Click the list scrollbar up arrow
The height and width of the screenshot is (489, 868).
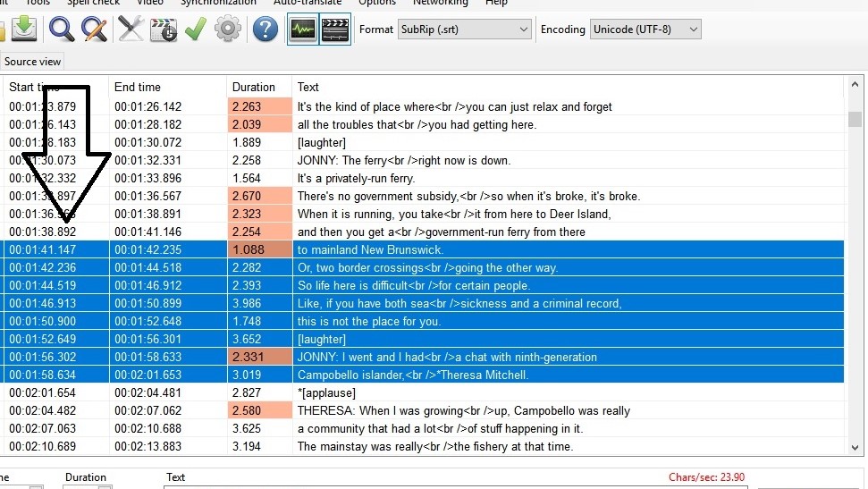click(855, 85)
